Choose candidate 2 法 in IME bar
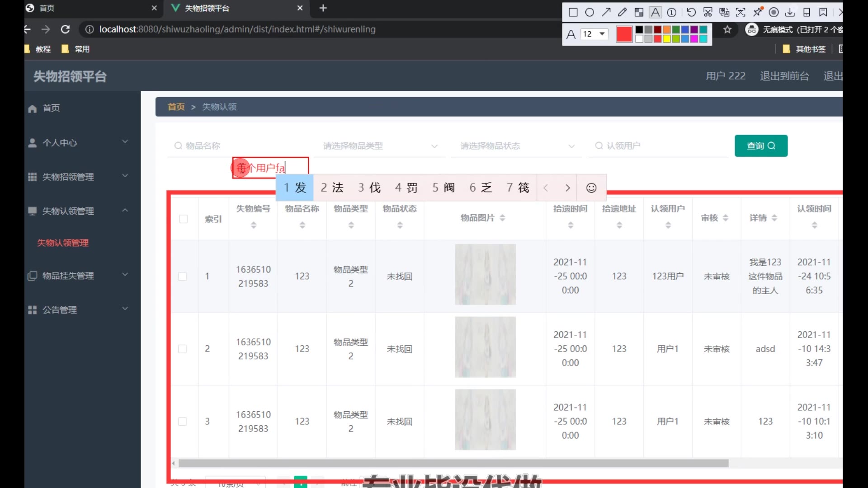868x488 pixels. (332, 188)
